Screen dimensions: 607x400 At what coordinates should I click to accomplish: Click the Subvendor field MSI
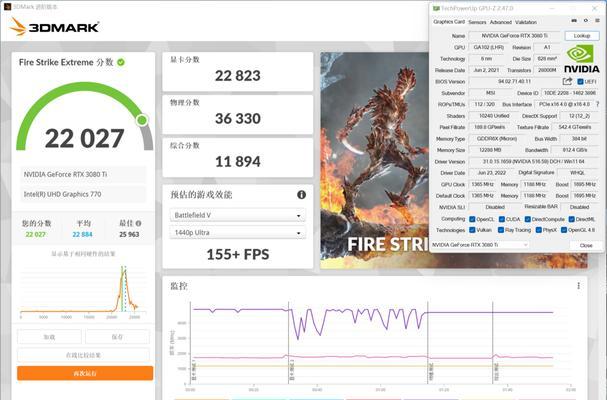[x=490, y=93]
